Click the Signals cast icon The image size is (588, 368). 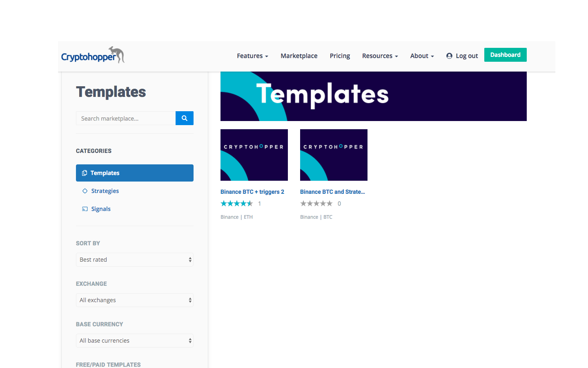[x=85, y=209]
